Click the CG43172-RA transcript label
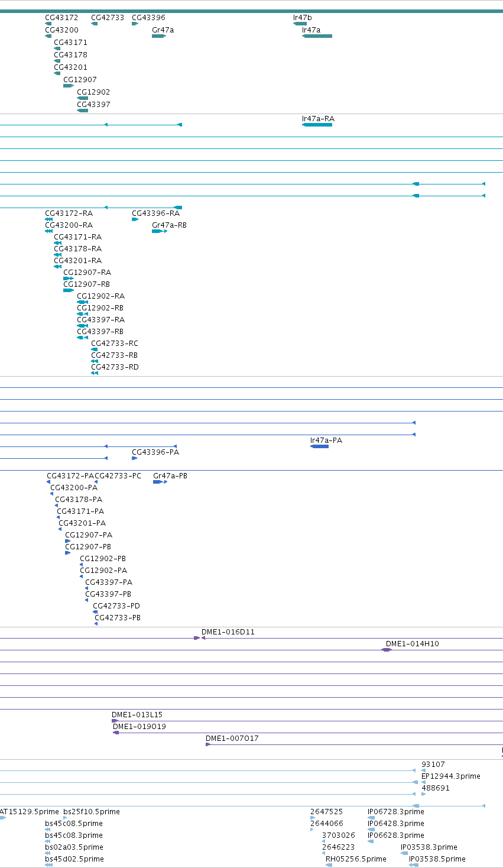 [69, 213]
